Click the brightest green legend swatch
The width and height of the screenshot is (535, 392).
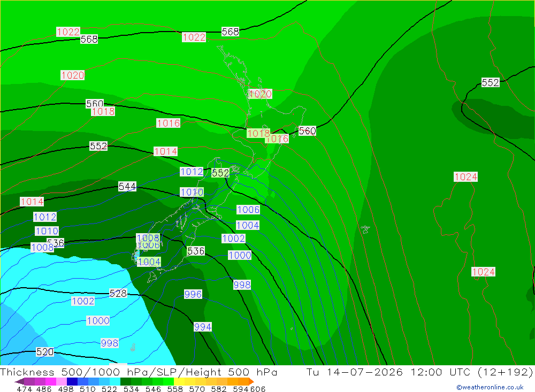169,381
